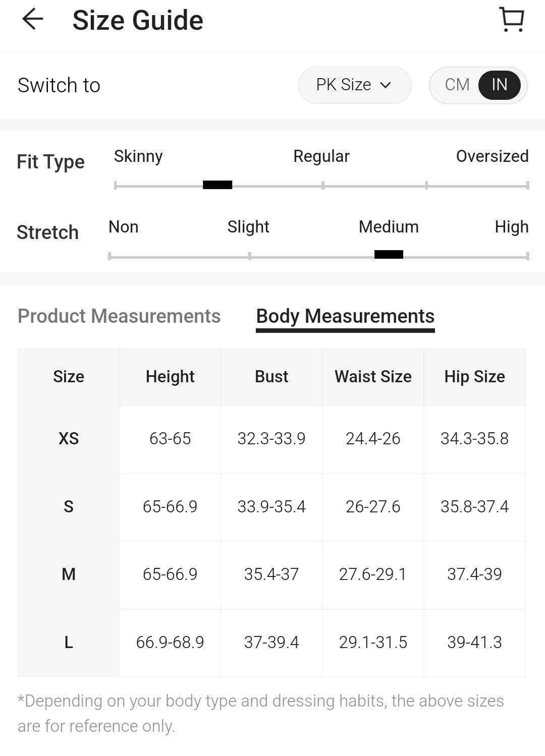
Task: Tap the back arrow icon
Action: pyautogui.click(x=33, y=20)
